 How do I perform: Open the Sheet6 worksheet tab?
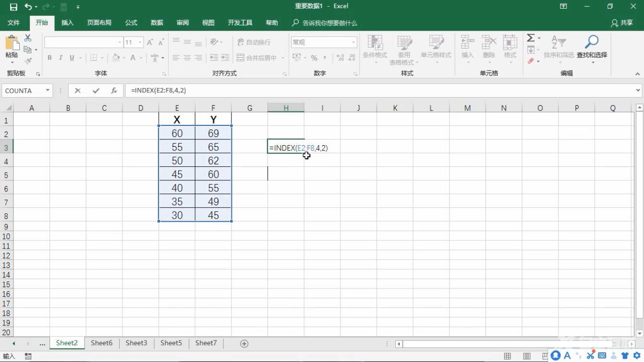coord(101,343)
